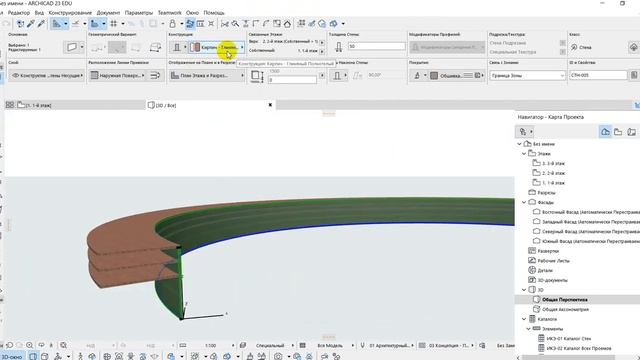The image size is (640, 360).
Task: Switch navigator to Layout Book icon
Action: click(x=631, y=131)
